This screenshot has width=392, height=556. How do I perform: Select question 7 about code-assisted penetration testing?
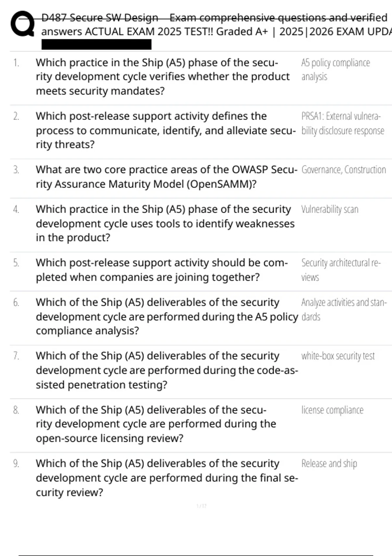(x=167, y=370)
